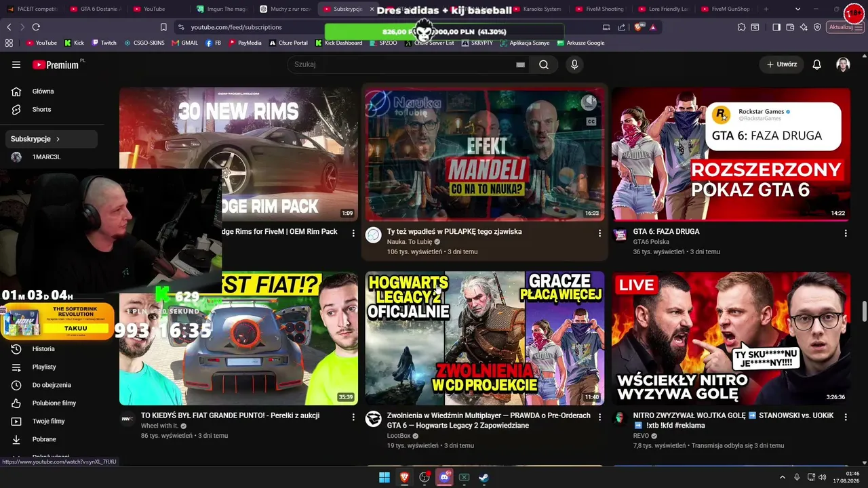Open the 30 New Rims video thumbnail

(x=239, y=153)
